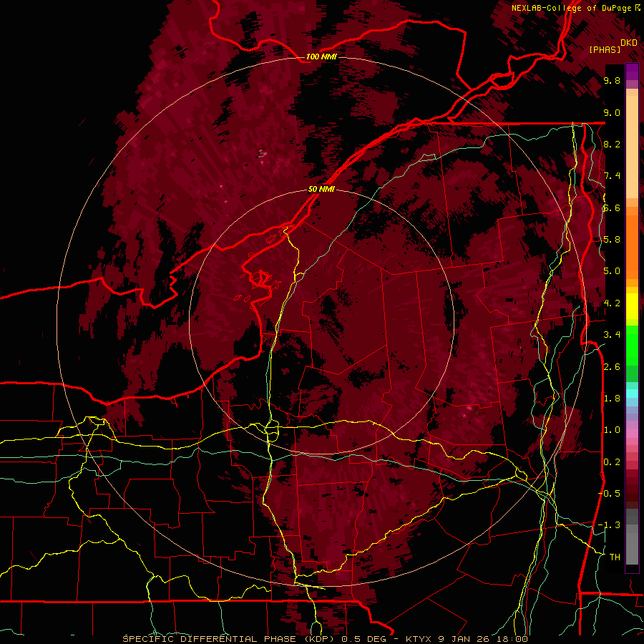Click the TH threshold label on scale
644x644 pixels.
[615, 557]
